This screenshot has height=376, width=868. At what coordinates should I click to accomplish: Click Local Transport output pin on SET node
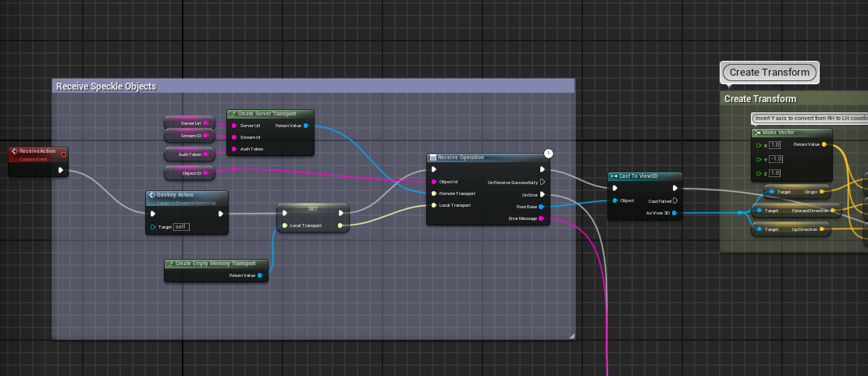[x=340, y=225]
